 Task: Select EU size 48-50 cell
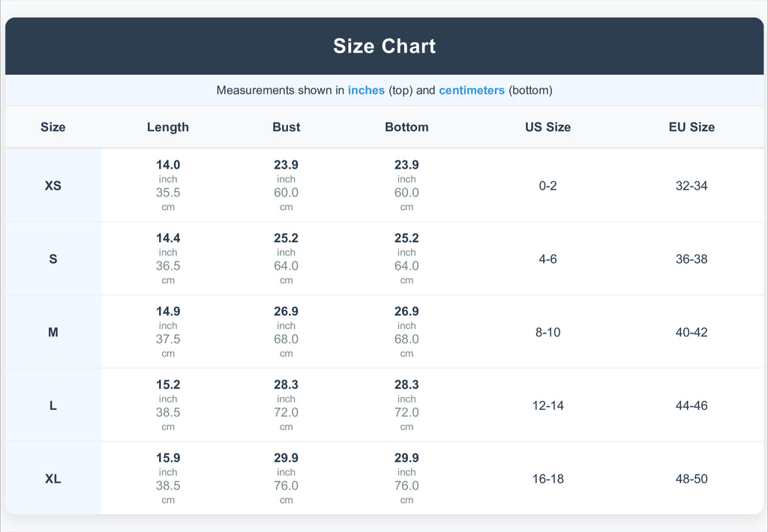click(691, 479)
